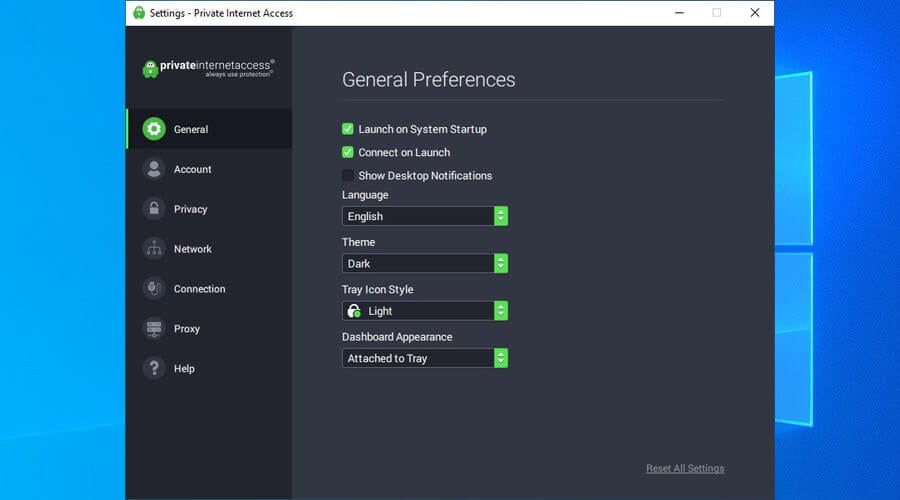Click the General gear icon in sidebar
This screenshot has width=900, height=500.
[154, 129]
